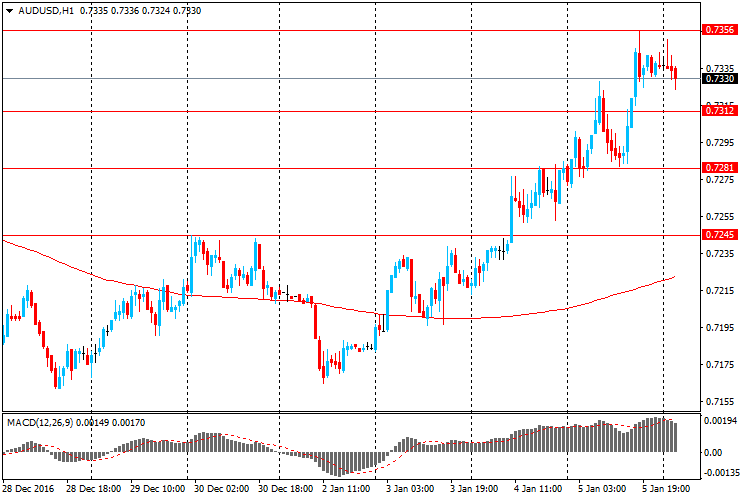
Task: Select the 3 Jan 03:00 time label
Action: click(x=410, y=490)
